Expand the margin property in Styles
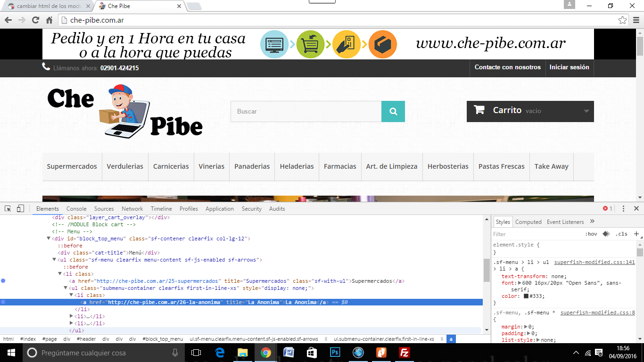 pyautogui.click(x=526, y=327)
